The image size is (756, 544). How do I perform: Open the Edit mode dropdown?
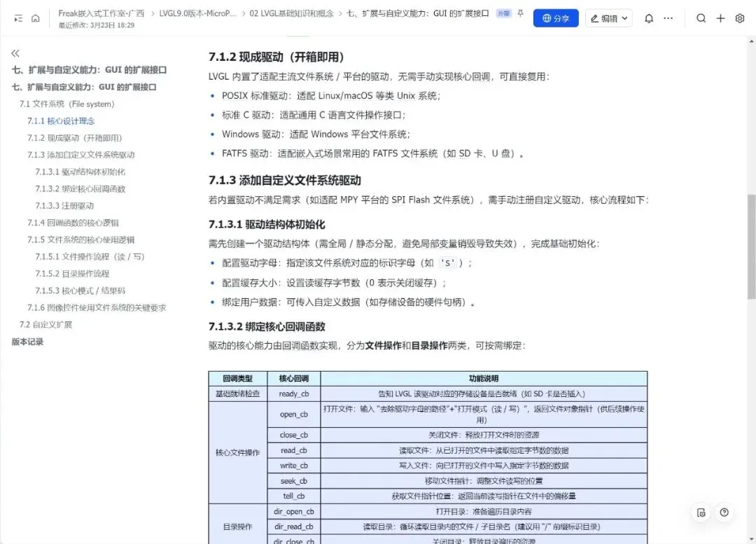(609, 18)
